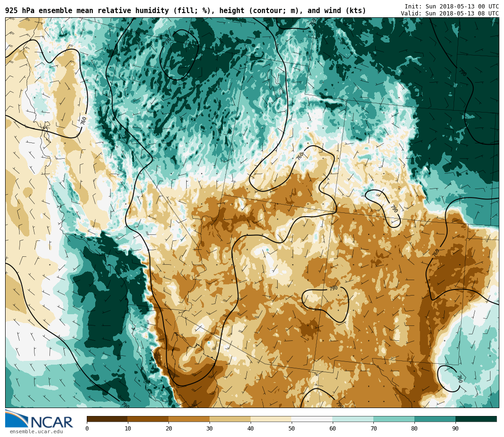Screen dimensions: 504x437
Task: Pick the 0–10% darkest brown swatch
Action: [x=107, y=419]
